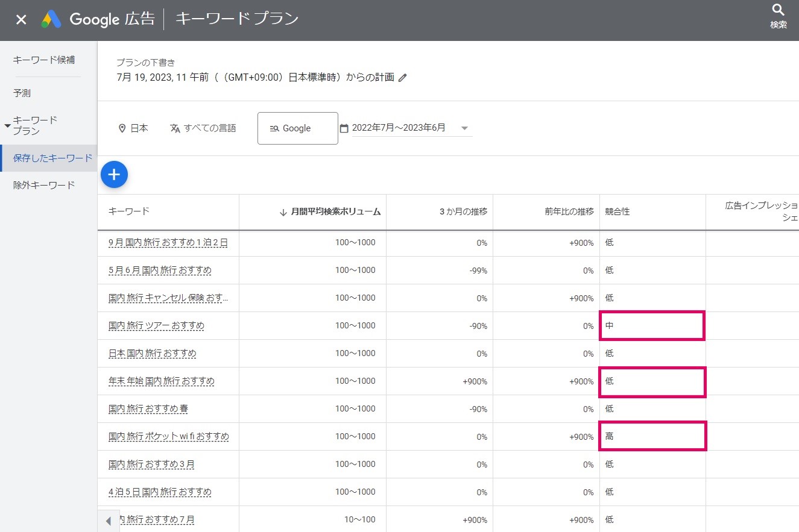Open キーワード候補 in the sidebar
The width and height of the screenshot is (799, 532).
[x=44, y=60]
